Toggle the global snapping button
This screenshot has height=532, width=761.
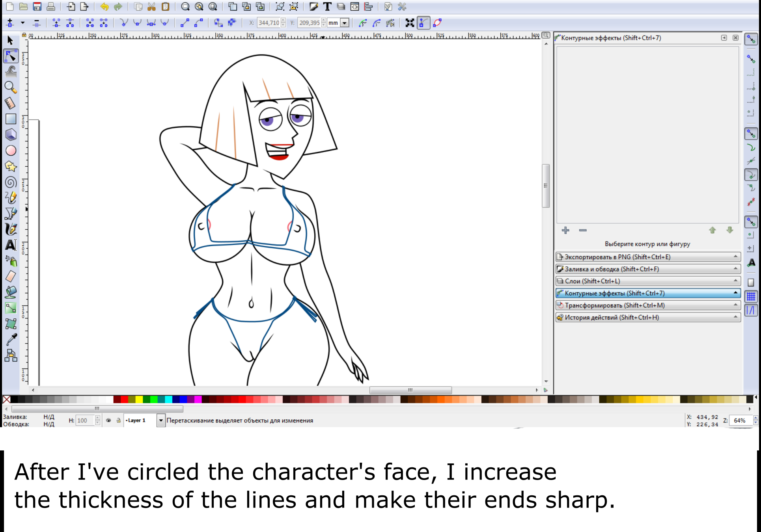751,39
